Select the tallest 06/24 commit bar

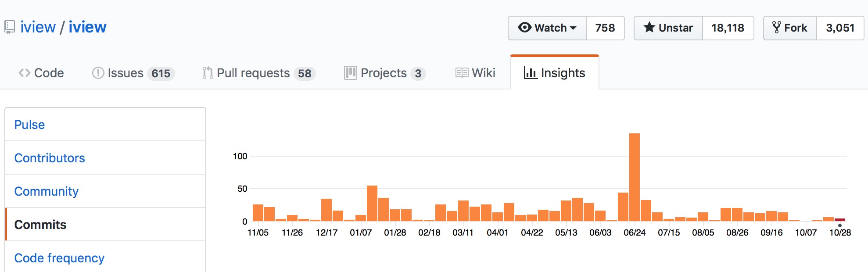pyautogui.click(x=635, y=177)
